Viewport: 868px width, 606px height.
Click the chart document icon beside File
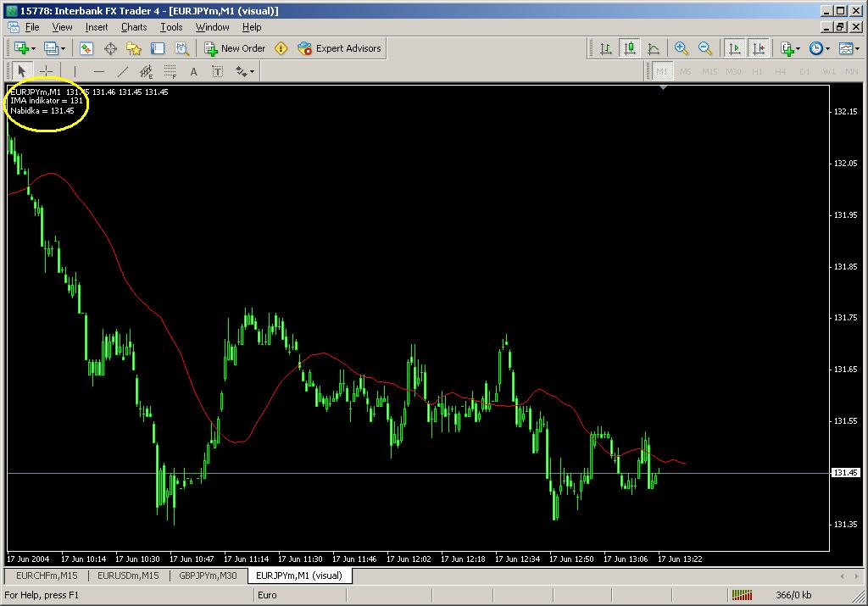click(x=14, y=27)
